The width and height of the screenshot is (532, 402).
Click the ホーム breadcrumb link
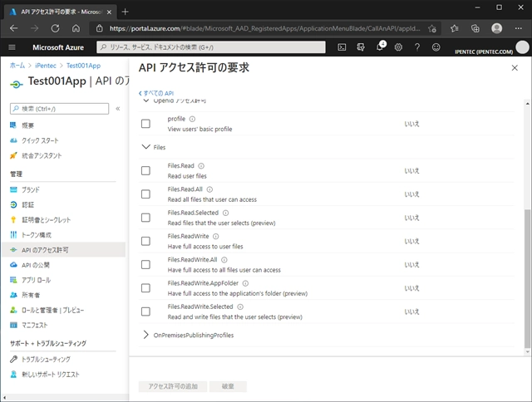tap(17, 66)
